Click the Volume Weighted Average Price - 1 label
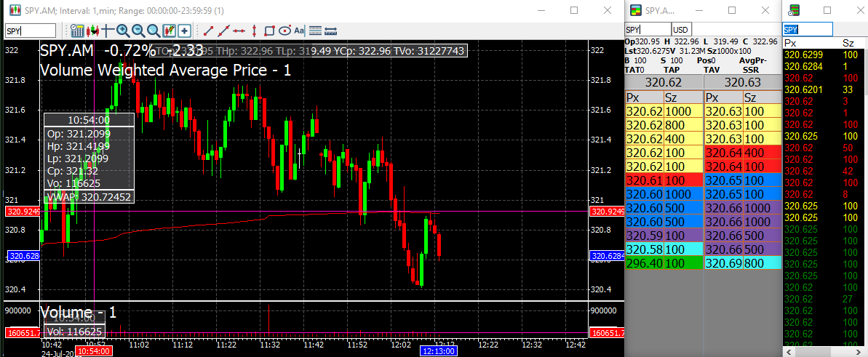The height and width of the screenshot is (357, 868). [x=165, y=71]
